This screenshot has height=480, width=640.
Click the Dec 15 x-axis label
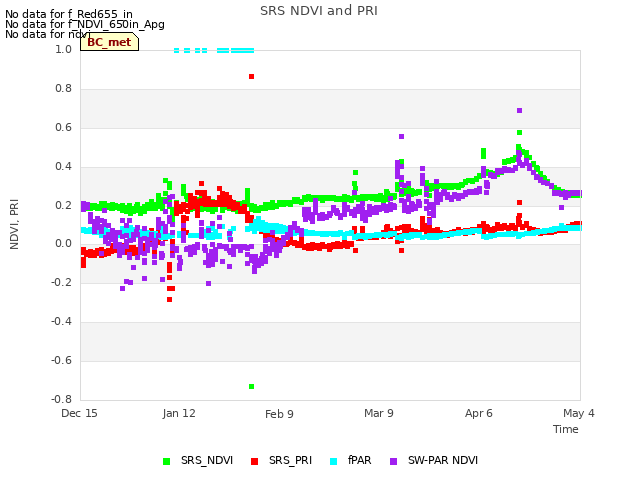[79, 413]
